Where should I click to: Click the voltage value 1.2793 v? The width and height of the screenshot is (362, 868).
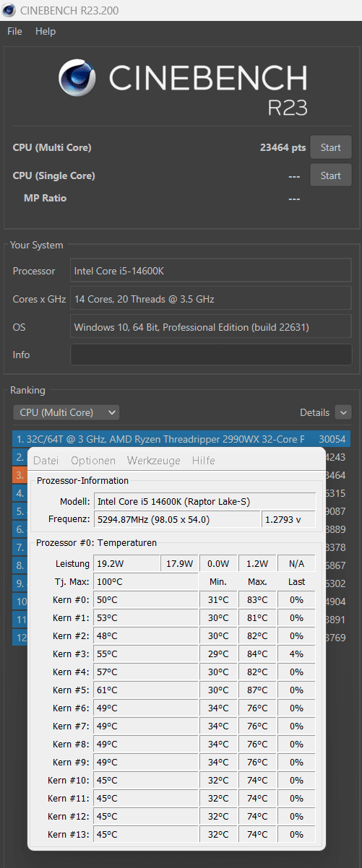pos(288,519)
